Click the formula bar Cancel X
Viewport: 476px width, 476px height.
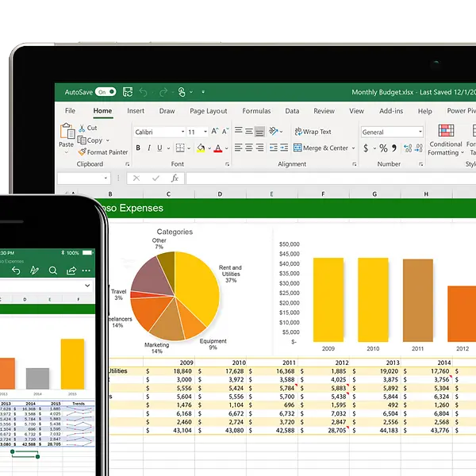point(136,178)
